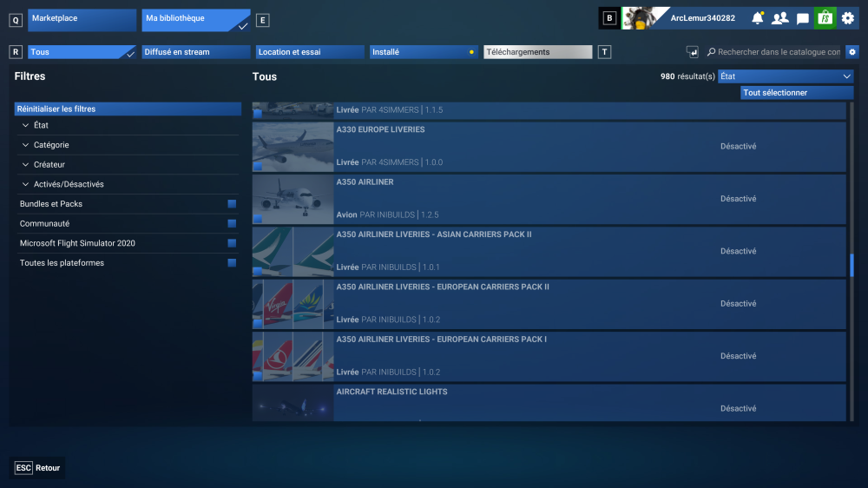Open the friends list icon

point(780,18)
